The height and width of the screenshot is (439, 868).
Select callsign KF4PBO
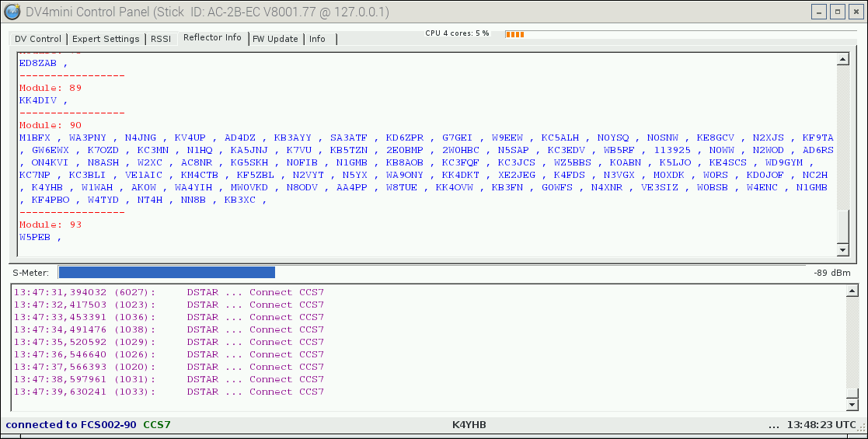[51, 200]
